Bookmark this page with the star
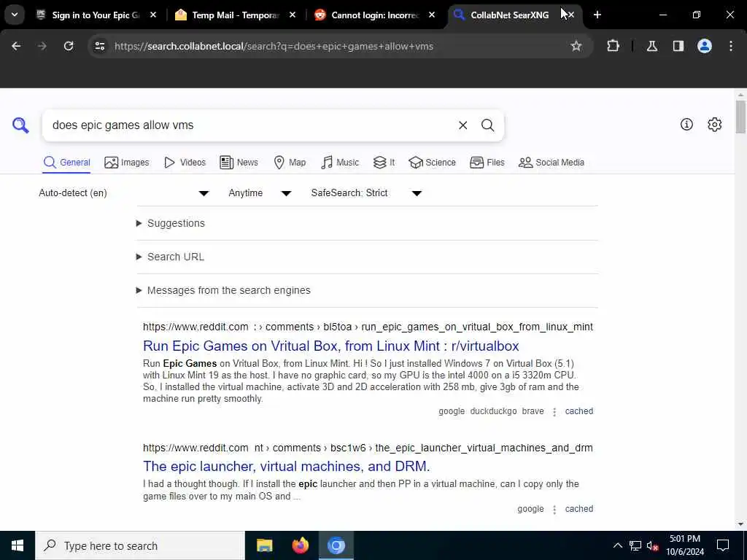 pyautogui.click(x=576, y=46)
